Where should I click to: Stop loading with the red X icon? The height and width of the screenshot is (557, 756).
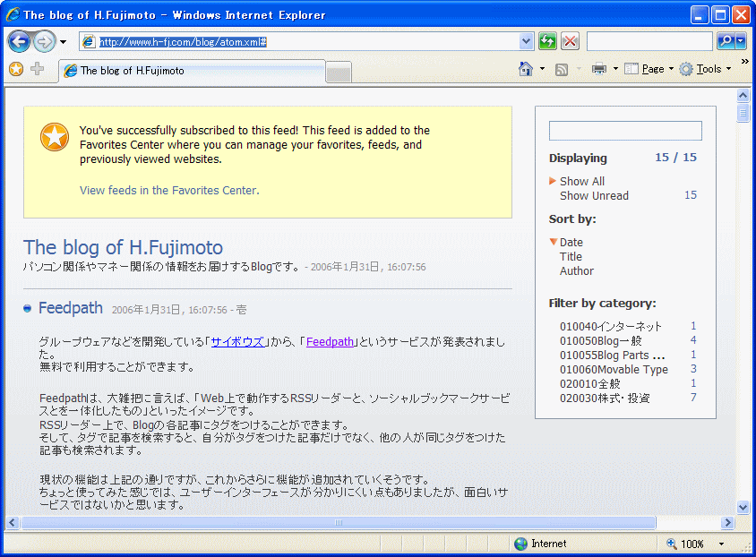coord(570,41)
